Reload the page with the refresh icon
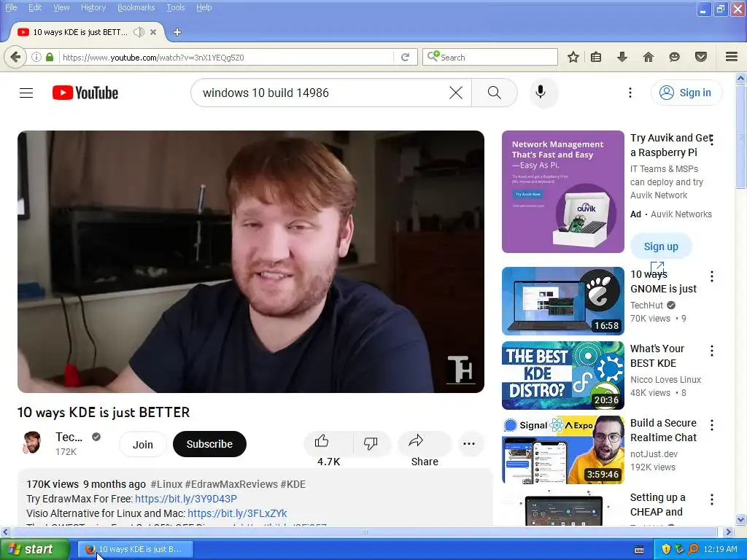The image size is (747, 560). 406,57
